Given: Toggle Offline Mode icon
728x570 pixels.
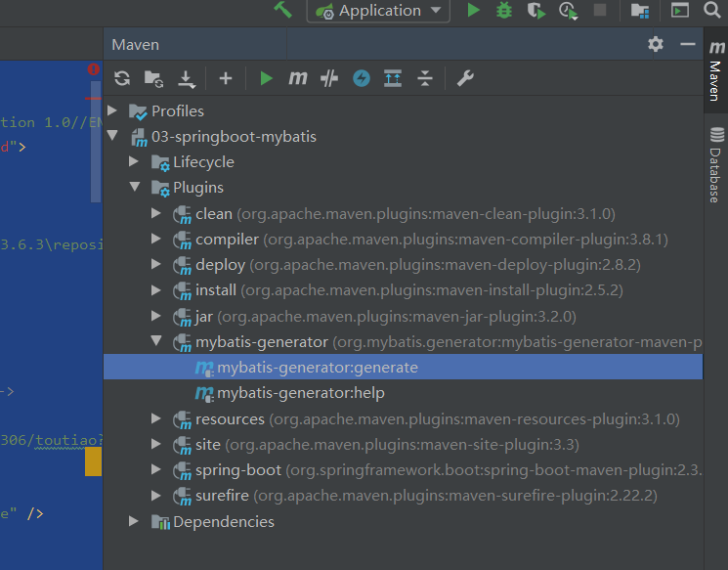Looking at the screenshot, I should (x=329, y=78).
